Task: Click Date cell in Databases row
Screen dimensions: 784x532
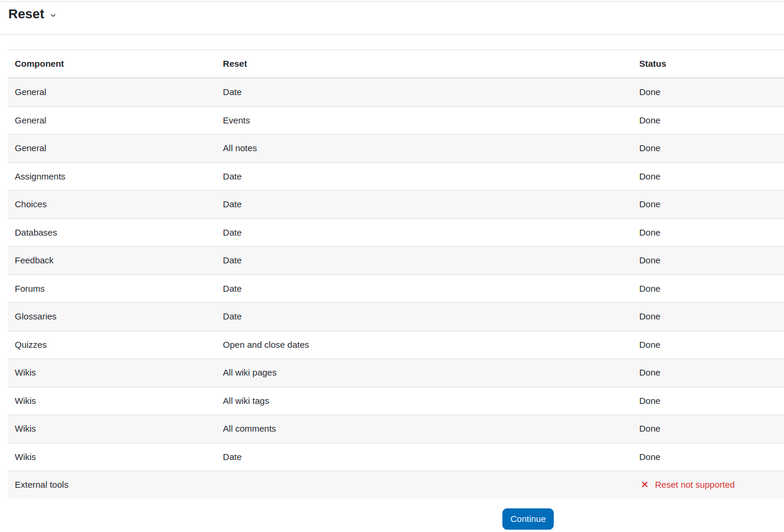Action: (232, 233)
